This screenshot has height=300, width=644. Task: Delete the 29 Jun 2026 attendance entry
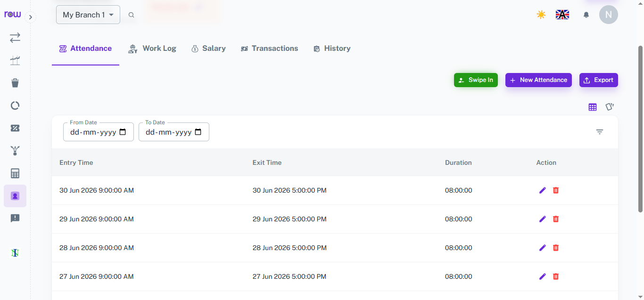point(556,219)
